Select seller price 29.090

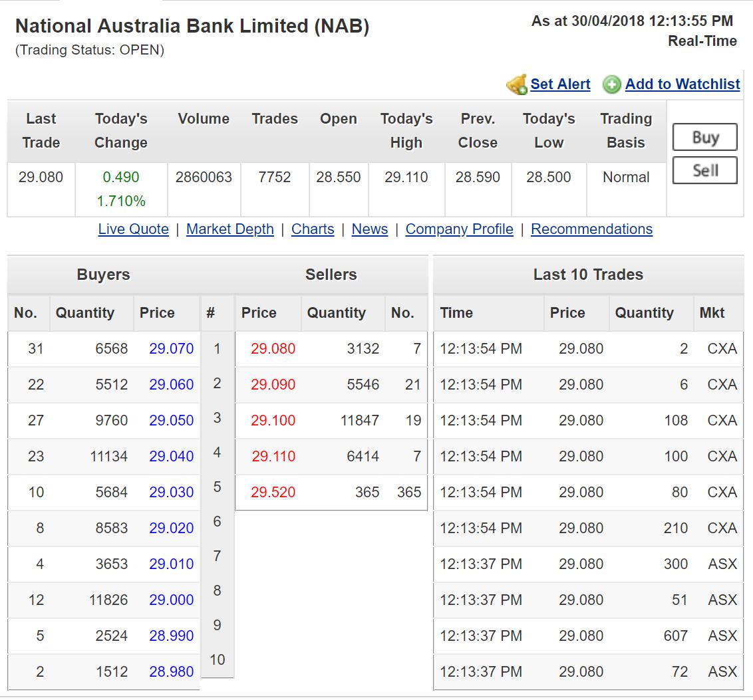(273, 384)
